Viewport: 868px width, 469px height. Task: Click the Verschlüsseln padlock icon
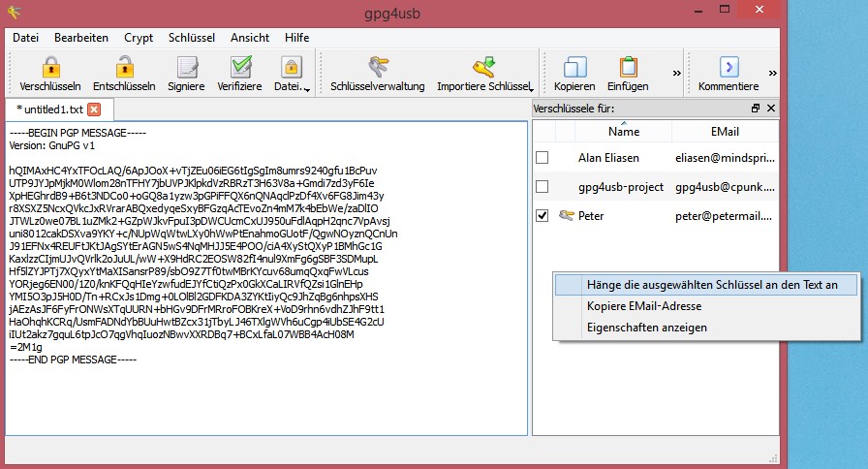click(x=50, y=68)
